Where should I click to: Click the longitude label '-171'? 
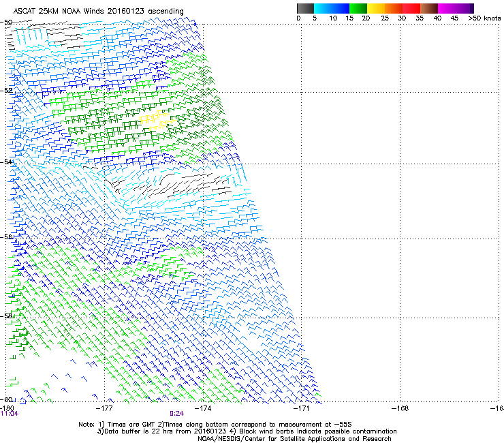coord(302,408)
